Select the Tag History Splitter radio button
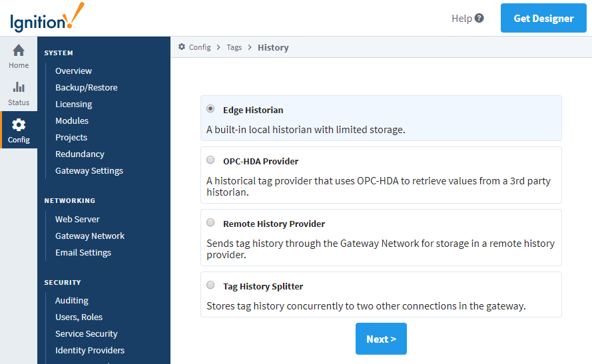This screenshot has width=592, height=364. (x=210, y=285)
